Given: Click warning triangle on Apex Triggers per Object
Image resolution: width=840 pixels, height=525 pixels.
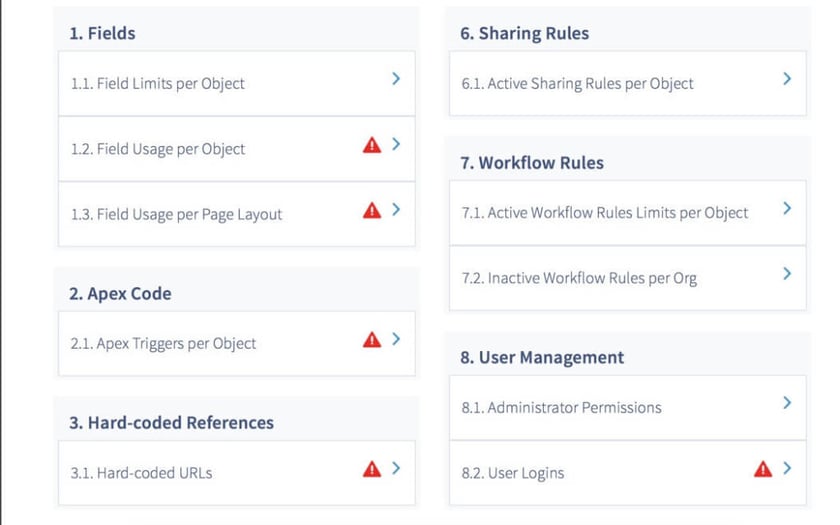Looking at the screenshot, I should click(x=372, y=340).
